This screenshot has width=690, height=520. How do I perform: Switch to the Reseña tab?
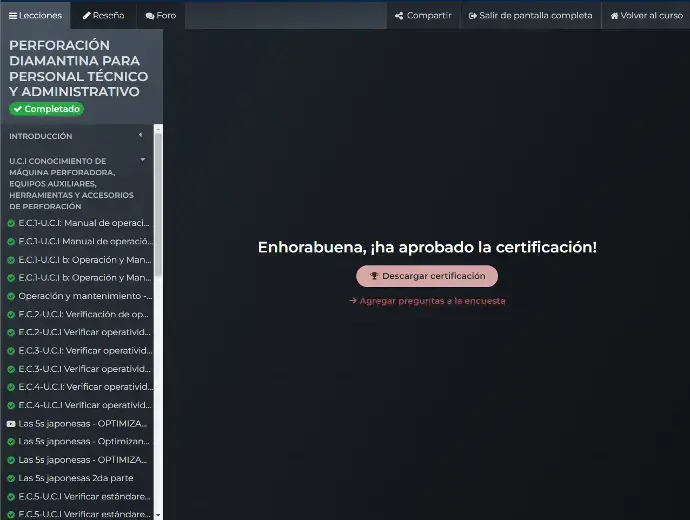click(x=103, y=15)
